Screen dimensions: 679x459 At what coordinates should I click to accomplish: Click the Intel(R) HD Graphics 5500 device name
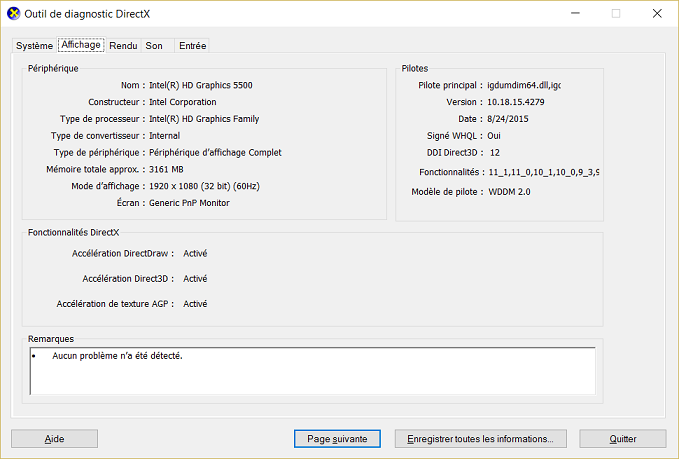click(200, 85)
